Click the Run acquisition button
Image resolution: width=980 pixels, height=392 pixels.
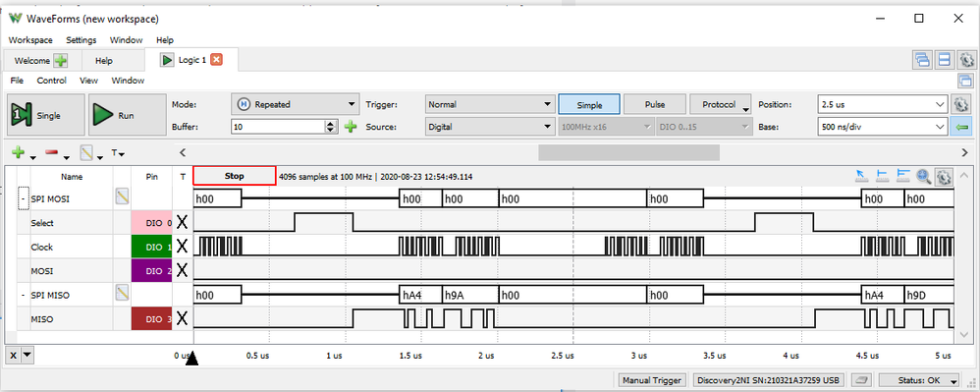click(x=127, y=115)
